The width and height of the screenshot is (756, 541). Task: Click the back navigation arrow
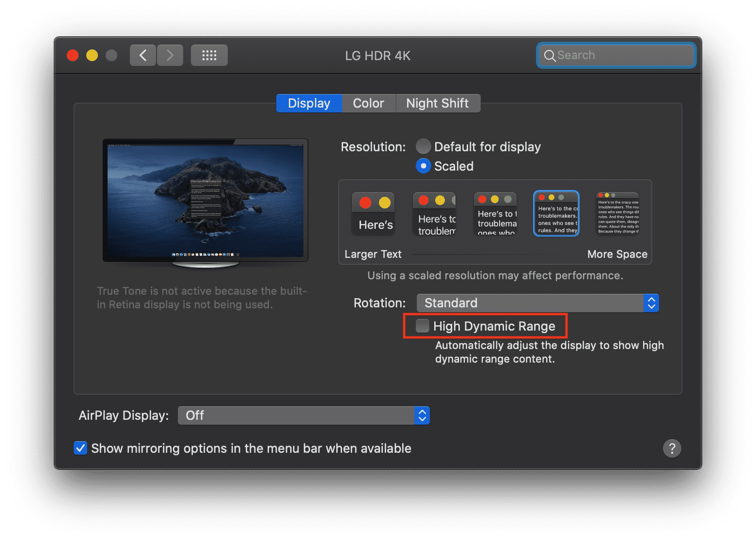142,55
